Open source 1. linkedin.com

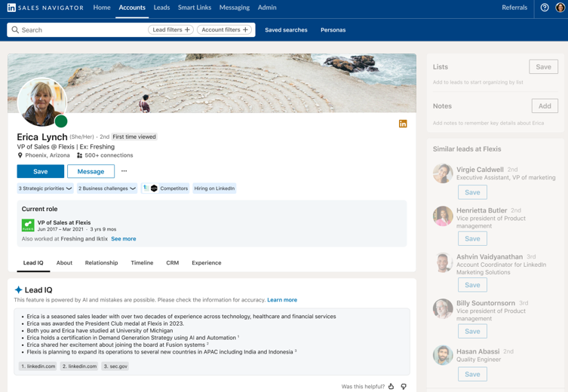click(x=38, y=366)
